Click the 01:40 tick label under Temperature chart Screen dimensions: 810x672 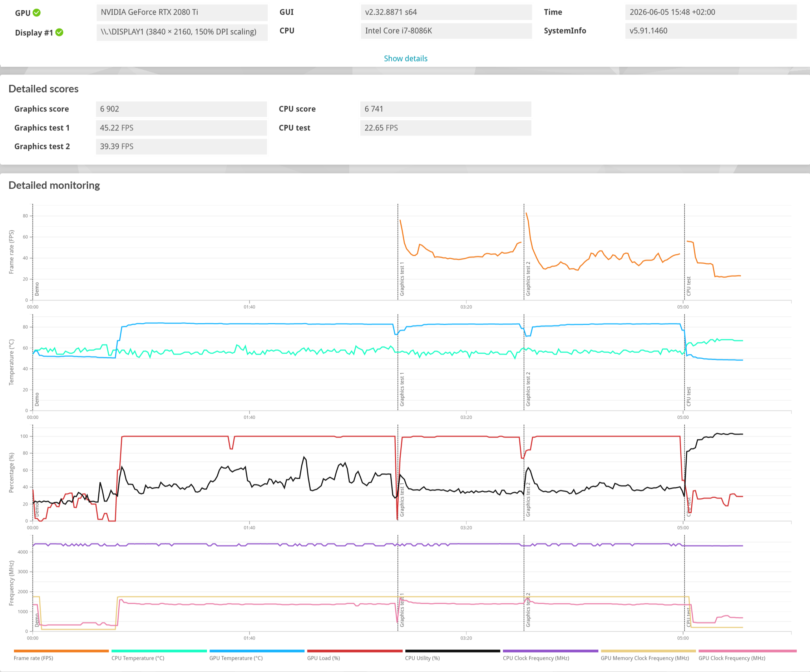(249, 417)
